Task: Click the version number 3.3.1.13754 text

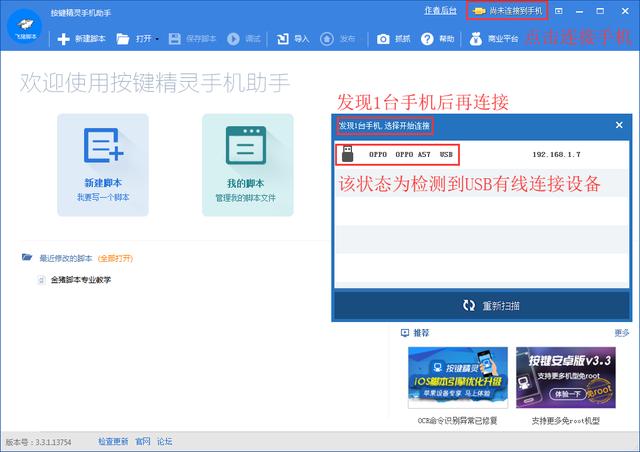Action: [x=53, y=442]
